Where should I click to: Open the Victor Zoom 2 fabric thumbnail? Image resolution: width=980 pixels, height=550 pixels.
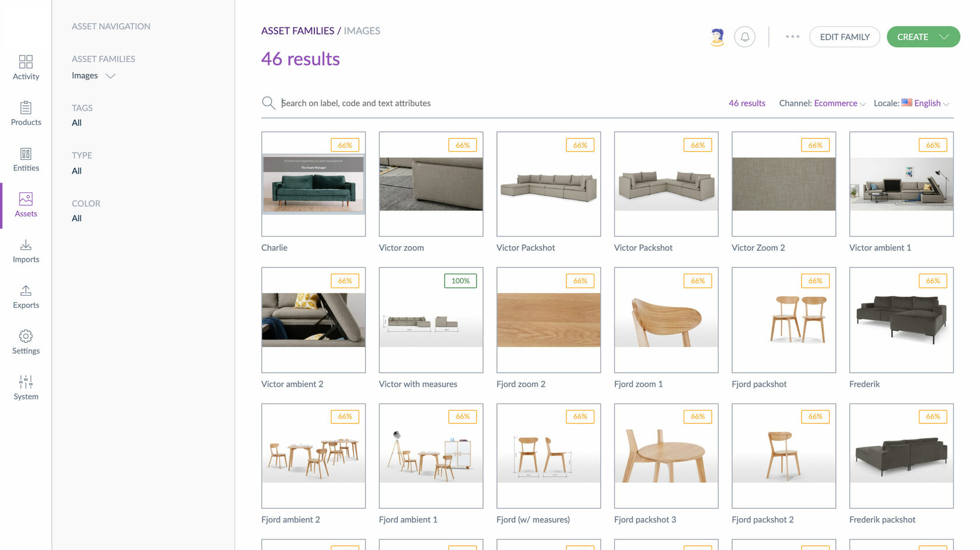(x=784, y=184)
